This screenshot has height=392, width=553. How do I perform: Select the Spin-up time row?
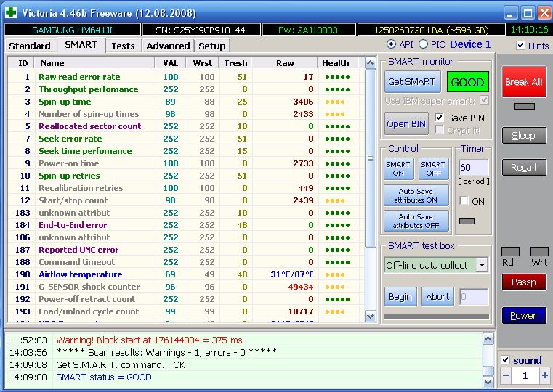(x=186, y=102)
